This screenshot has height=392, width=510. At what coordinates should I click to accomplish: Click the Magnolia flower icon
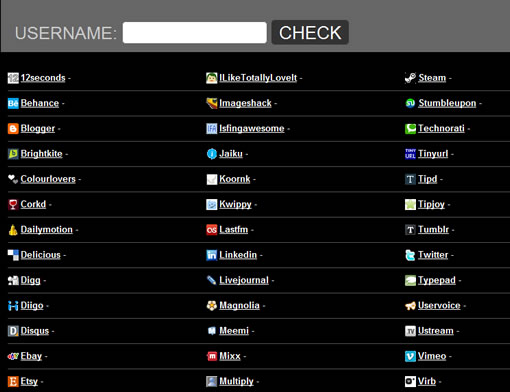[x=212, y=306]
